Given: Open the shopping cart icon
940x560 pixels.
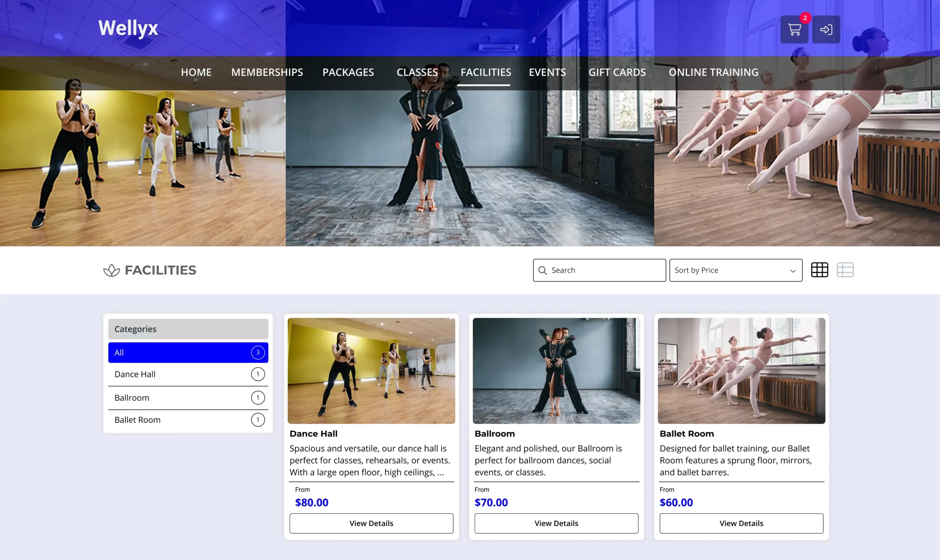Looking at the screenshot, I should click(794, 29).
